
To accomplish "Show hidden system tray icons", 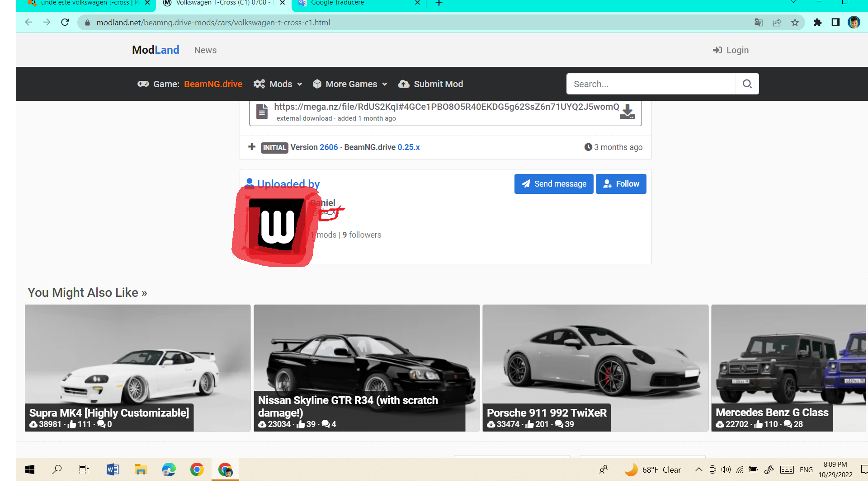I will point(698,469).
